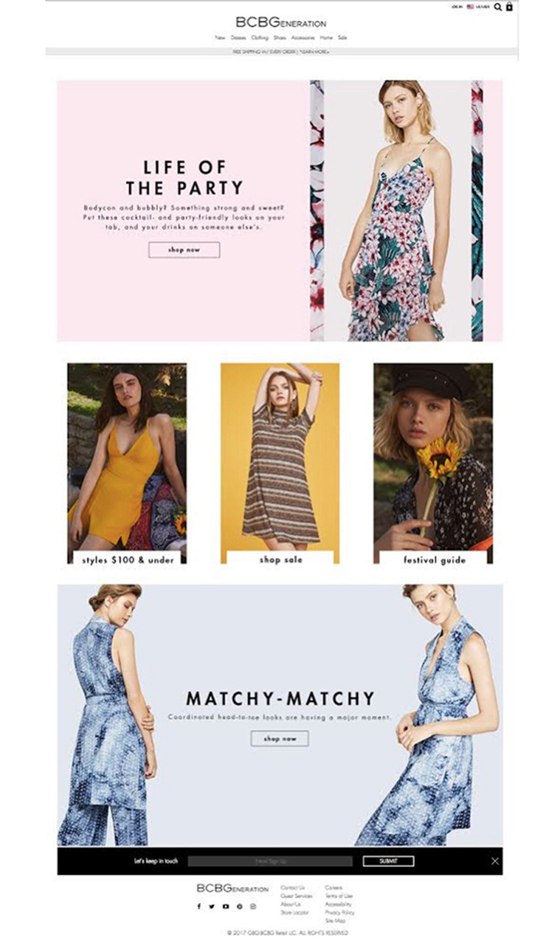Screen dimensions: 560x950
Task: Click shop now under Matchy-Matchy
Action: [x=280, y=738]
